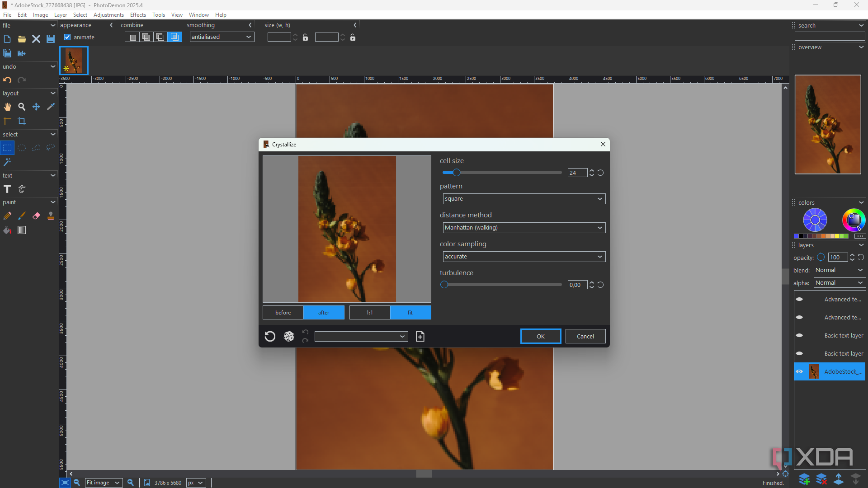Save current settings as new preset
The height and width of the screenshot is (488, 868).
420,336
